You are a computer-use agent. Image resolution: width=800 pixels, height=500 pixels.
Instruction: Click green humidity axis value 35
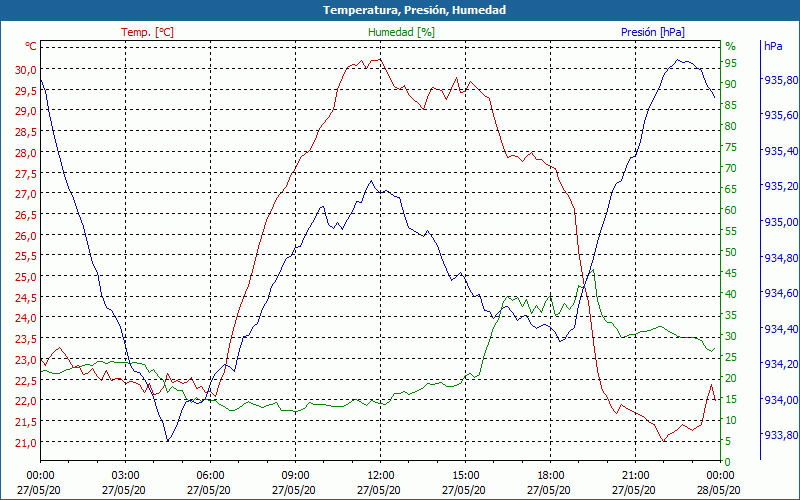coord(731,315)
